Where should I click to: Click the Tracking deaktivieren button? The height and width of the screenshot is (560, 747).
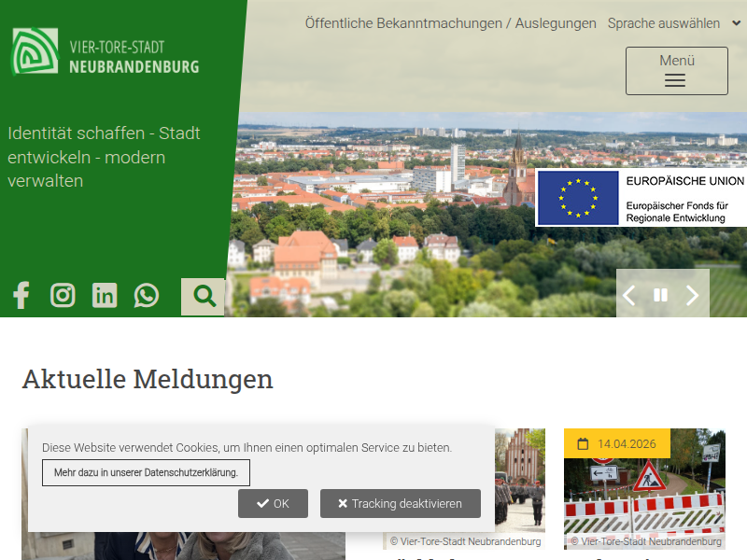pyautogui.click(x=400, y=503)
